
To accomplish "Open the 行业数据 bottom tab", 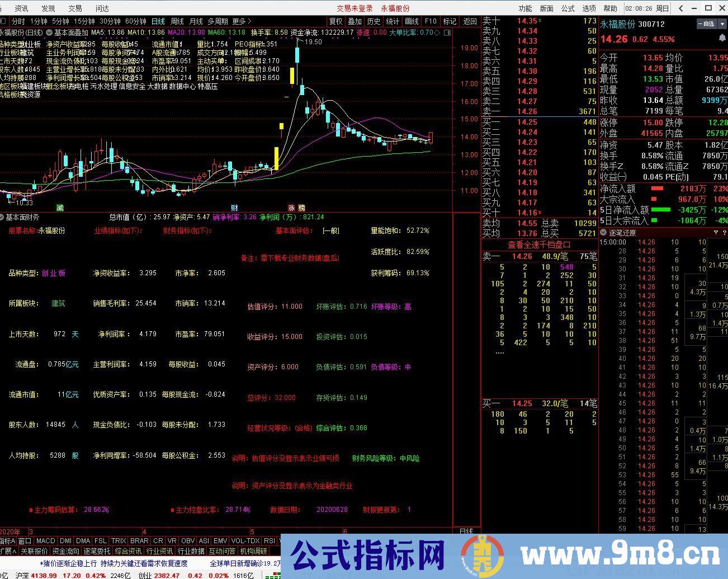I will coord(191,551).
